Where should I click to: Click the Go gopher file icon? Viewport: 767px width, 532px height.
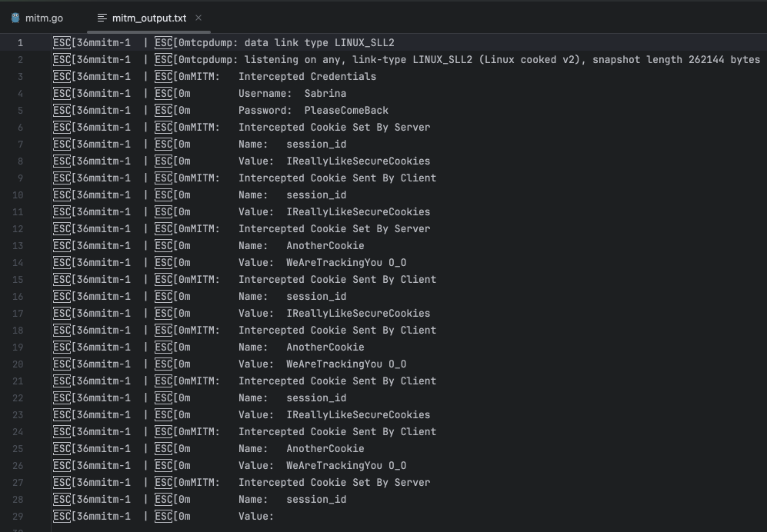coord(15,18)
